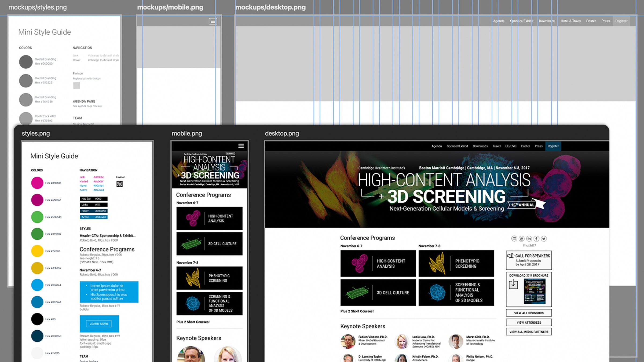
Task: Click the #007aad blue color swatch
Action: pos(37,302)
